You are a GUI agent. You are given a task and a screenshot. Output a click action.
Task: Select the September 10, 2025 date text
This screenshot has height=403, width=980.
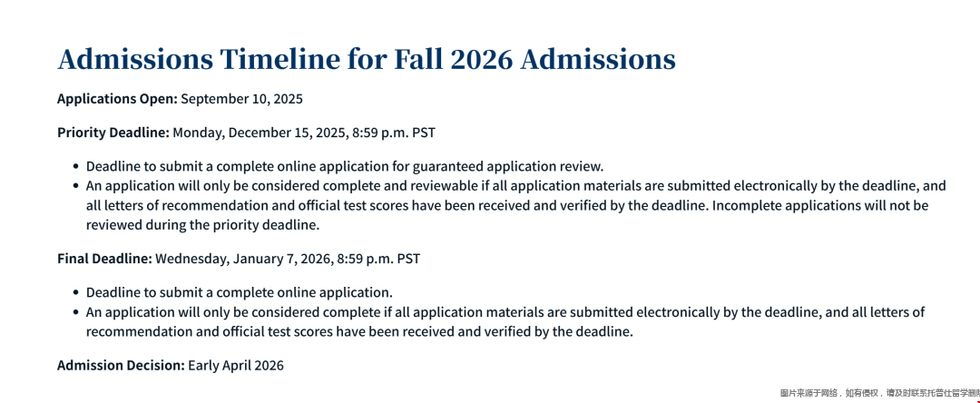242,98
